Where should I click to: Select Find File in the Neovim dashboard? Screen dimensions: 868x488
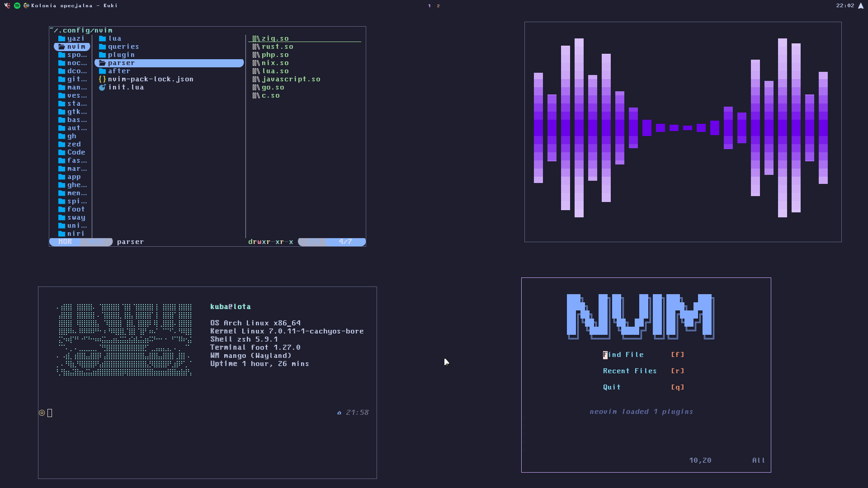point(623,355)
